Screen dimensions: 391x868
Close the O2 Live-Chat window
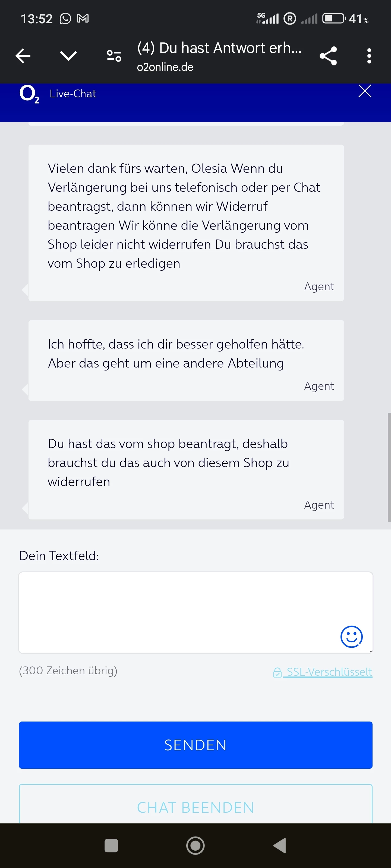[365, 91]
